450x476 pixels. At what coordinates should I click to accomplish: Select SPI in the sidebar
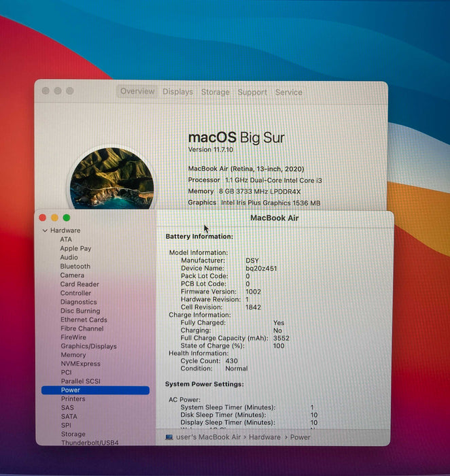(66, 425)
